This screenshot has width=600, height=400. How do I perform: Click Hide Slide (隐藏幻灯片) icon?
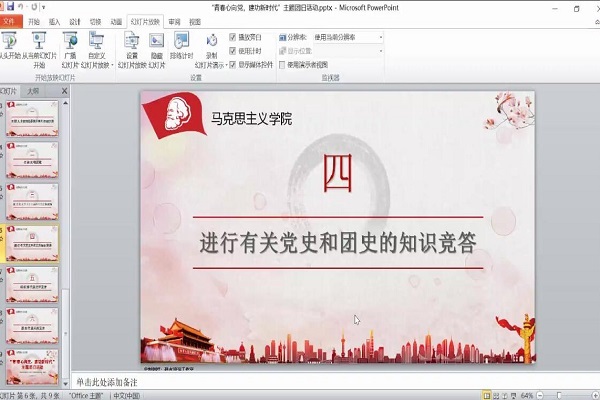pyautogui.click(x=157, y=50)
